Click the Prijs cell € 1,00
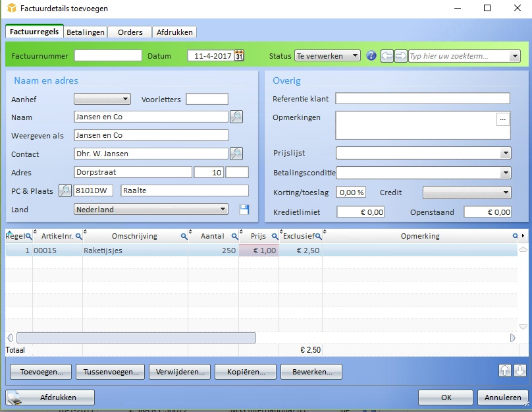Viewport: 532px width, 412px height. click(x=259, y=250)
